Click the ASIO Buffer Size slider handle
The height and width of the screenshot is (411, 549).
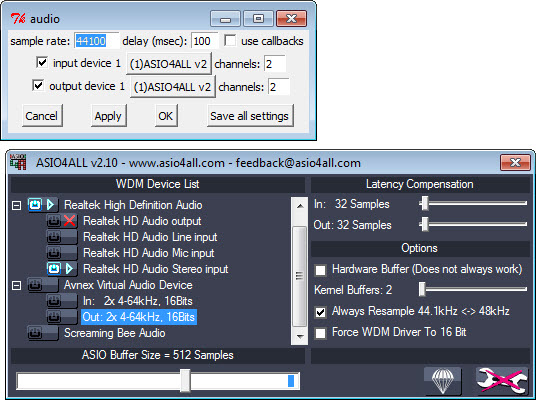click(185, 381)
